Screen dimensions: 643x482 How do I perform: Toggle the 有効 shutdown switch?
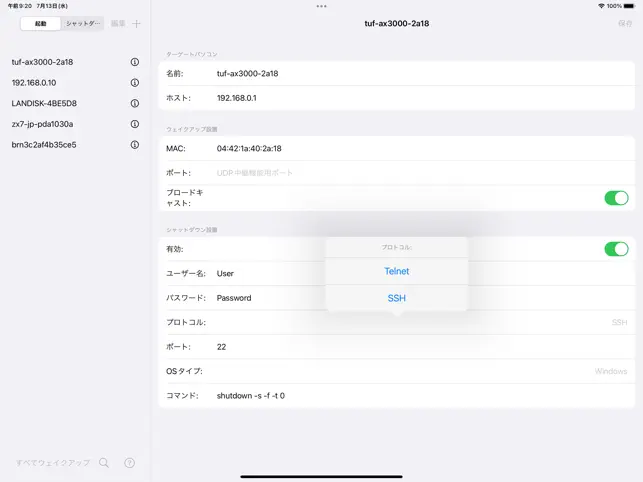tap(616, 249)
